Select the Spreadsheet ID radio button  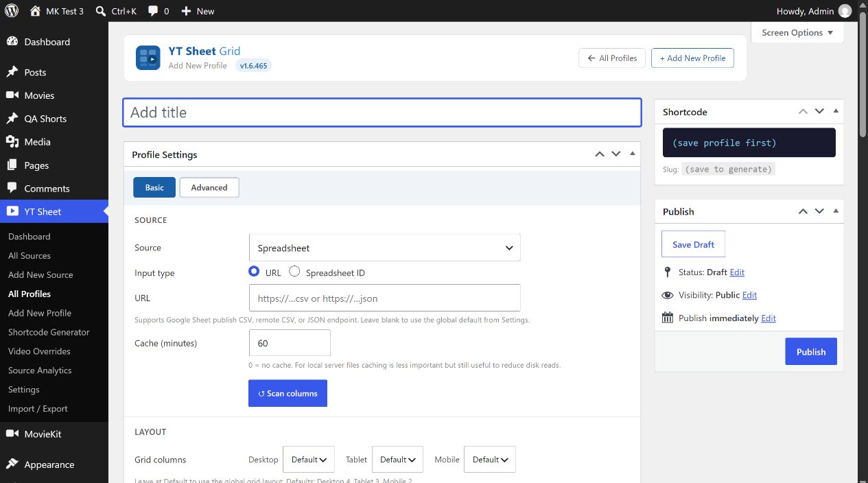pos(294,272)
